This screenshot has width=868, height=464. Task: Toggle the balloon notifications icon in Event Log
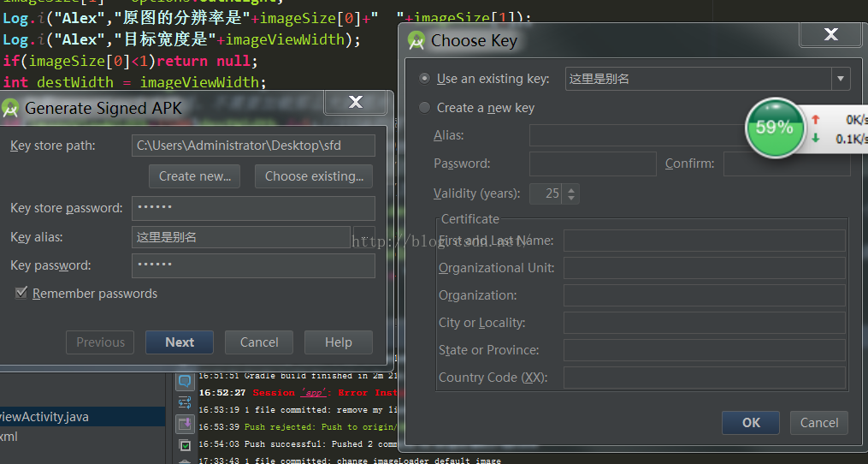[185, 380]
